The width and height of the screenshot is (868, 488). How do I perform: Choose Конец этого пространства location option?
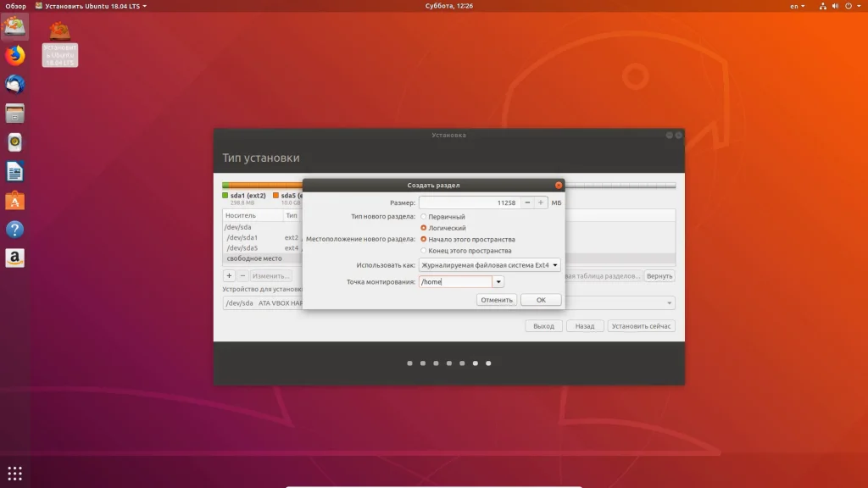tap(424, 251)
